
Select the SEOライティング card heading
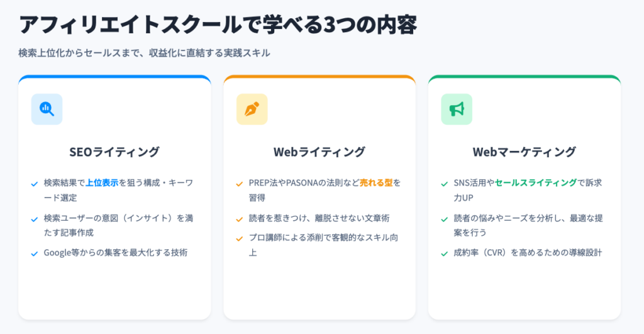[114, 152]
